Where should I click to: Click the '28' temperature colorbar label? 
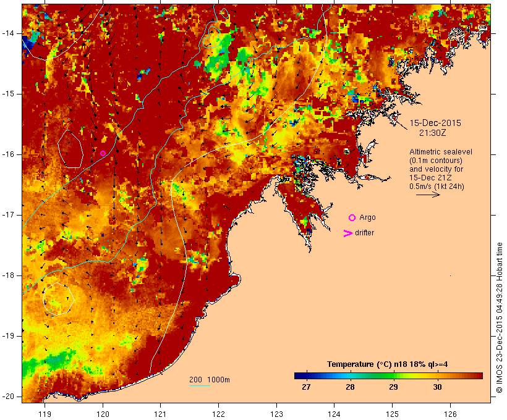click(350, 387)
